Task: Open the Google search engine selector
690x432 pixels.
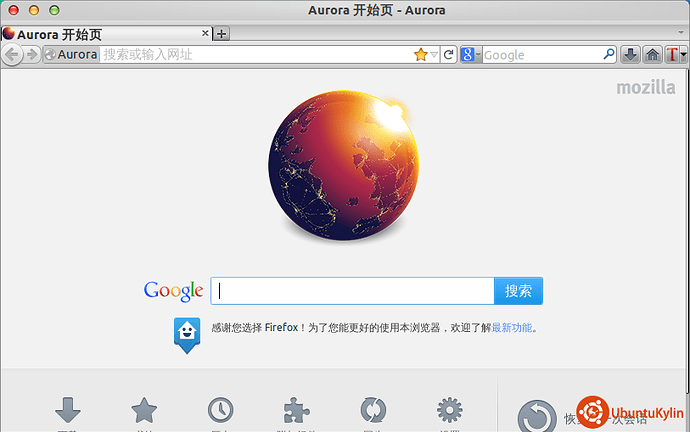Action: (470, 55)
